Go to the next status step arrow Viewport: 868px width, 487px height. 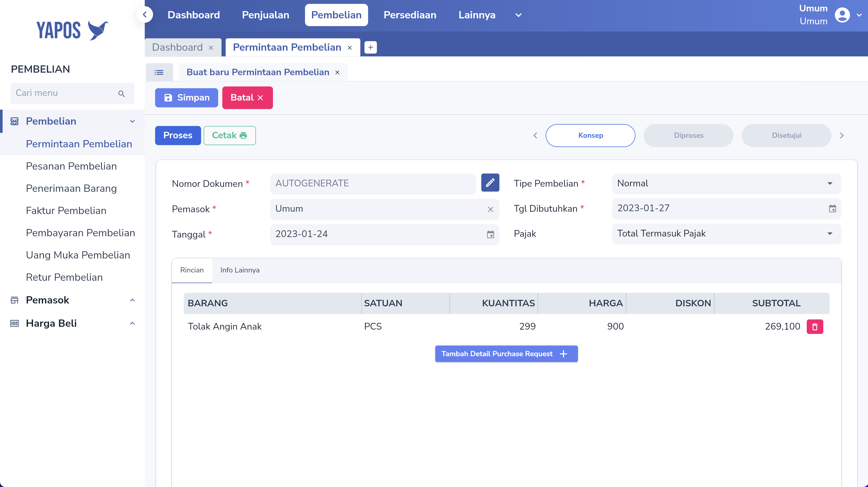pos(842,135)
